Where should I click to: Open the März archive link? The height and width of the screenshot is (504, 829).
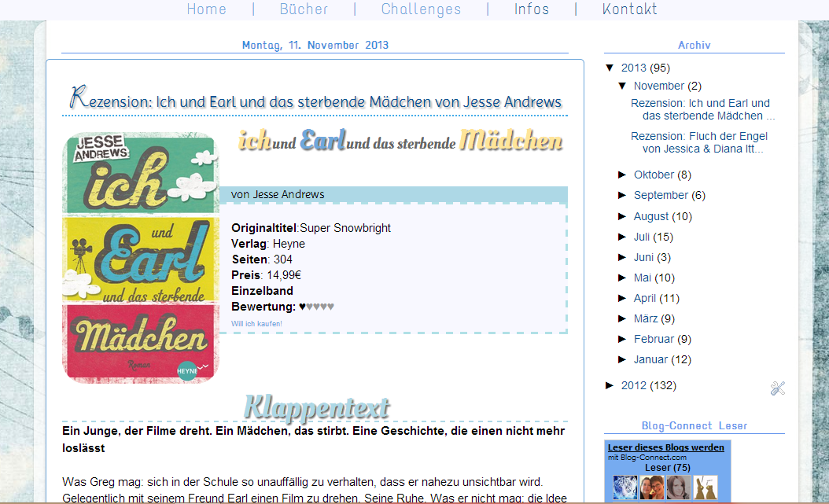coord(646,318)
